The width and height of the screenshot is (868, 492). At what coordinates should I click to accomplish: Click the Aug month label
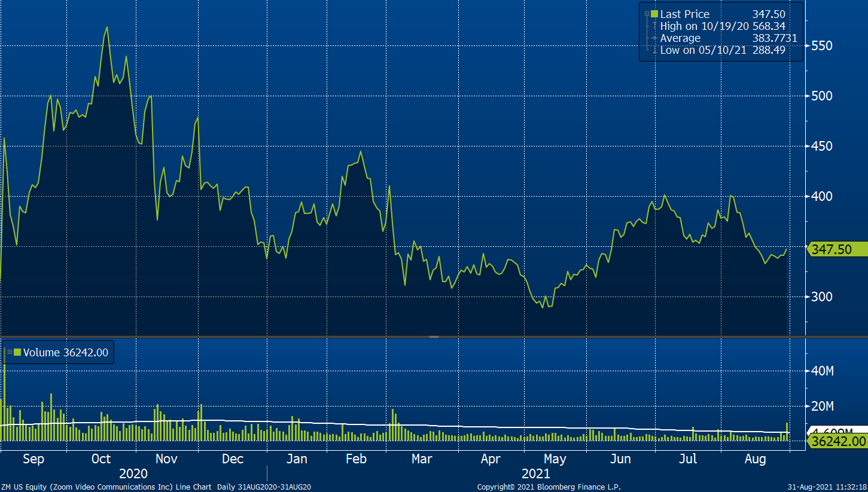[x=756, y=459]
